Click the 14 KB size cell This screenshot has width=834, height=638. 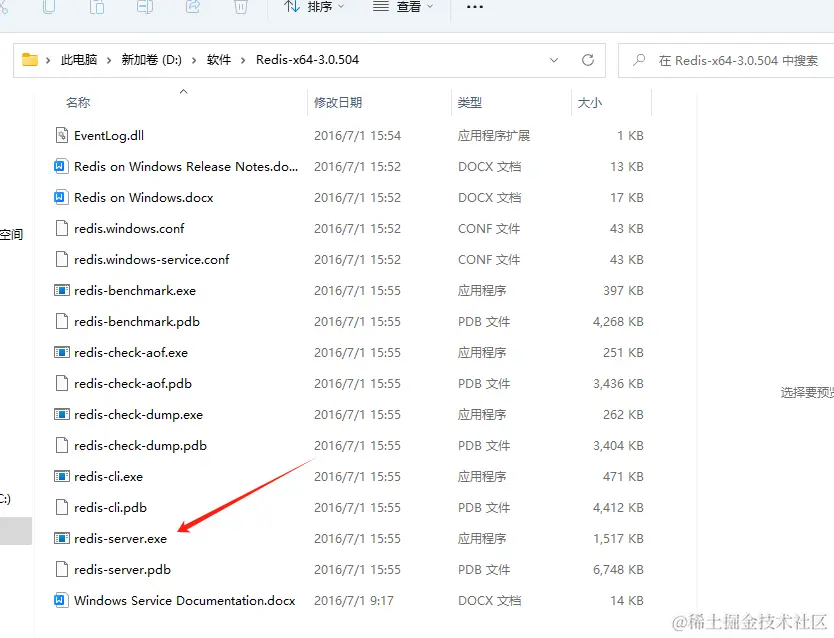click(x=627, y=601)
